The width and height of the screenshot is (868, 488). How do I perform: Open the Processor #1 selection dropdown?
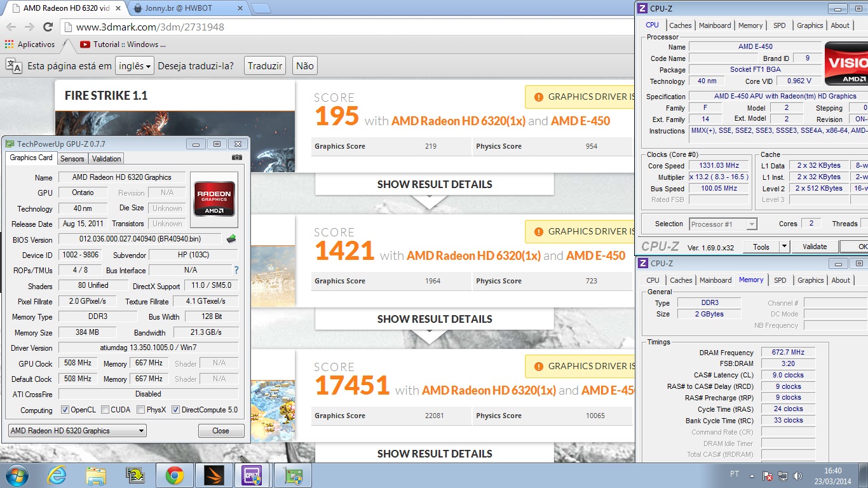723,224
